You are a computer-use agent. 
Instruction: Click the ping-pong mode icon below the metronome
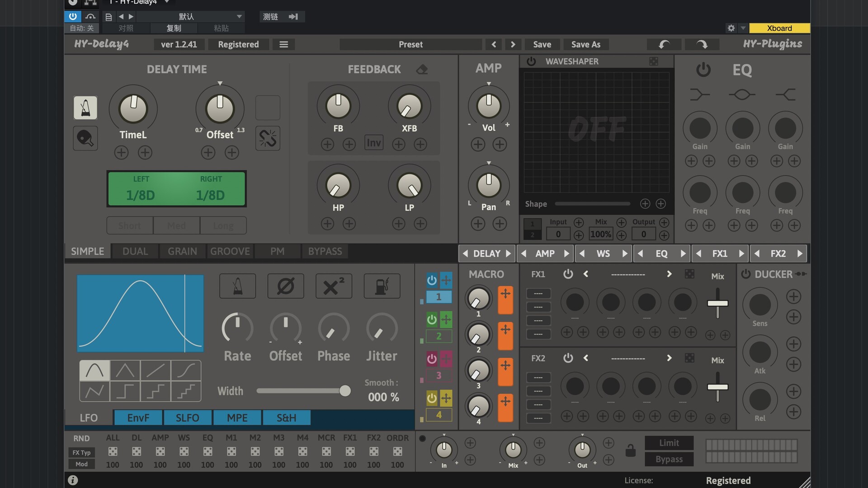pos(85,138)
